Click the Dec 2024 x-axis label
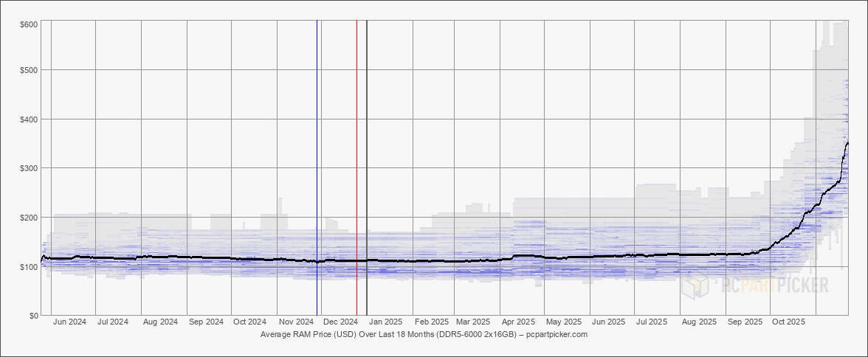 (340, 322)
